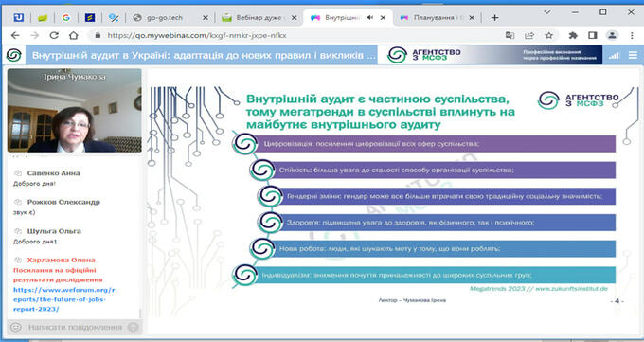Open a new browser tab
This screenshot has width=644, height=342.
pos(494,18)
